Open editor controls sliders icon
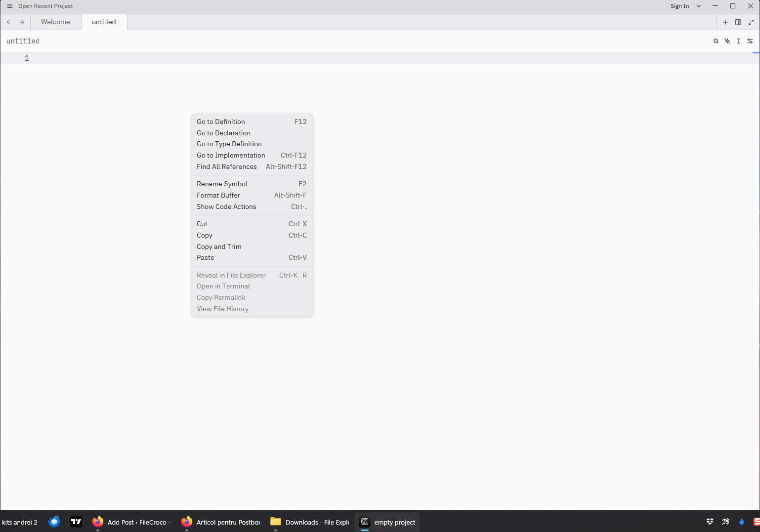The height and width of the screenshot is (532, 760). (x=750, y=41)
